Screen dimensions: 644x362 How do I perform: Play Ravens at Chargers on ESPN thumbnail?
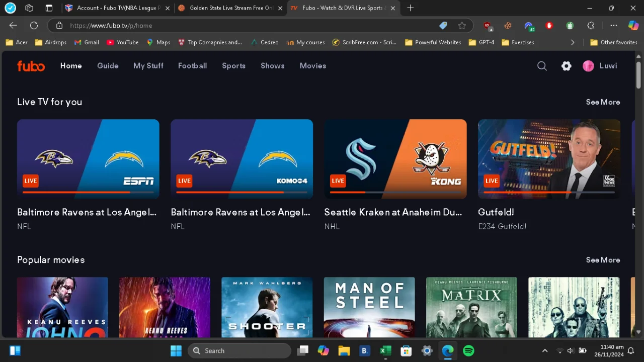[88, 159]
